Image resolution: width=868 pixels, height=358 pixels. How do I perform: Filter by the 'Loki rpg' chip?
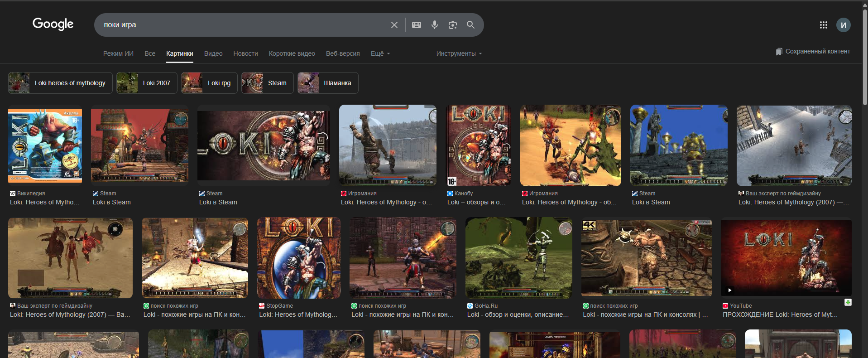coord(209,83)
